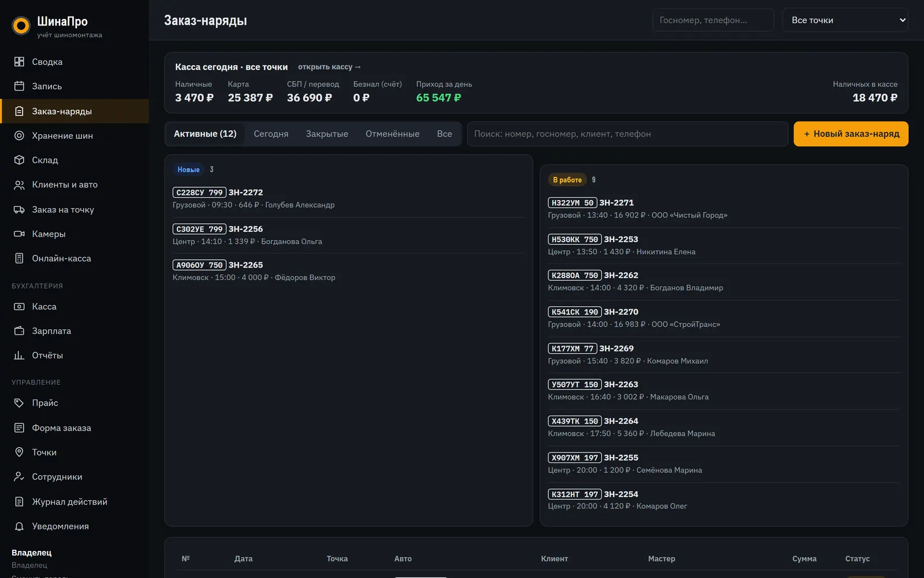Follow the открыть кассу link
The width and height of the screenshot is (924, 578).
[329, 67]
